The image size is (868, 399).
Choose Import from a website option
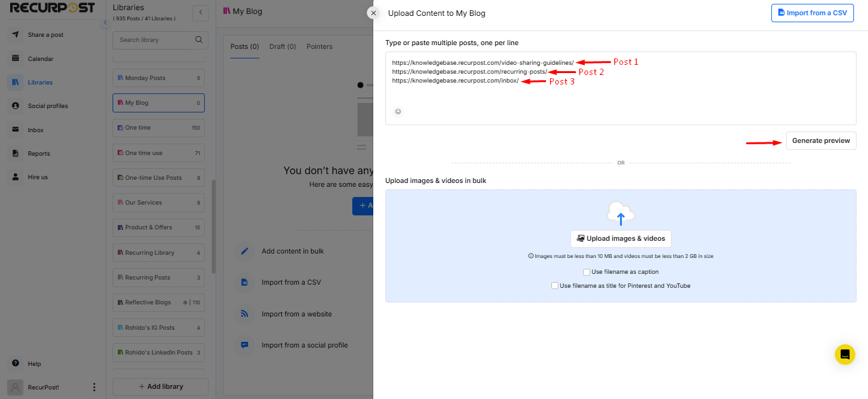click(x=296, y=314)
